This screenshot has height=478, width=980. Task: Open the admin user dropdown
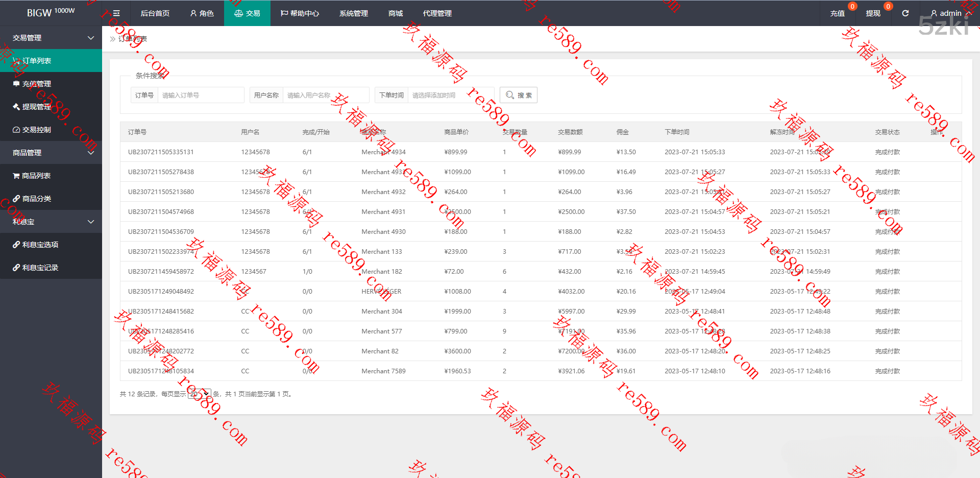[950, 13]
